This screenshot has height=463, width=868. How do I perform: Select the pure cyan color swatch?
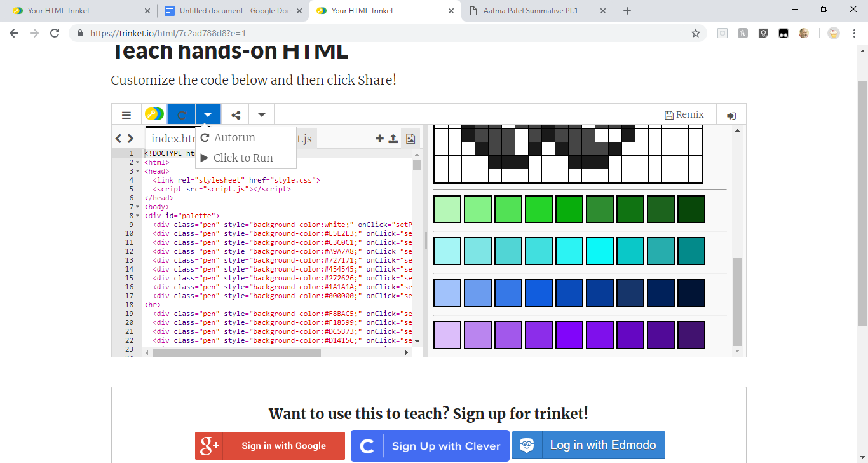pyautogui.click(x=600, y=251)
